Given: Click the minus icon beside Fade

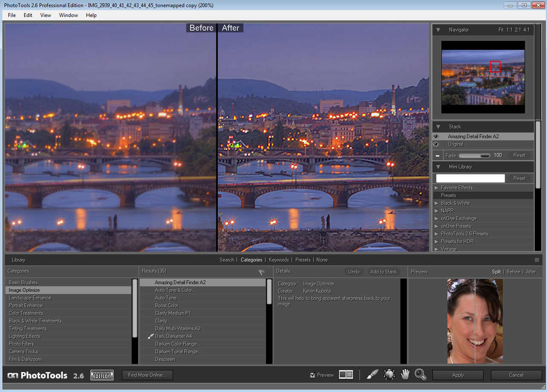Looking at the screenshot, I should coord(437,156).
